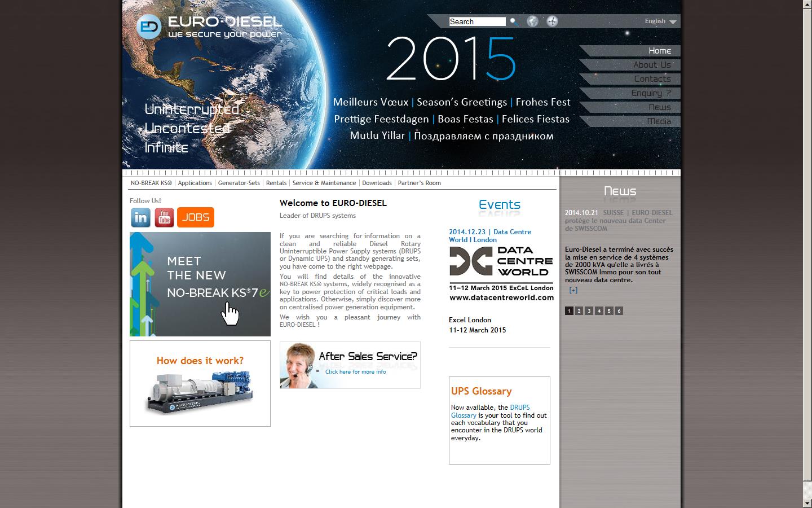
Task: Open the SUISSE | EURO-DIESEL news headline
Action: pos(619,221)
